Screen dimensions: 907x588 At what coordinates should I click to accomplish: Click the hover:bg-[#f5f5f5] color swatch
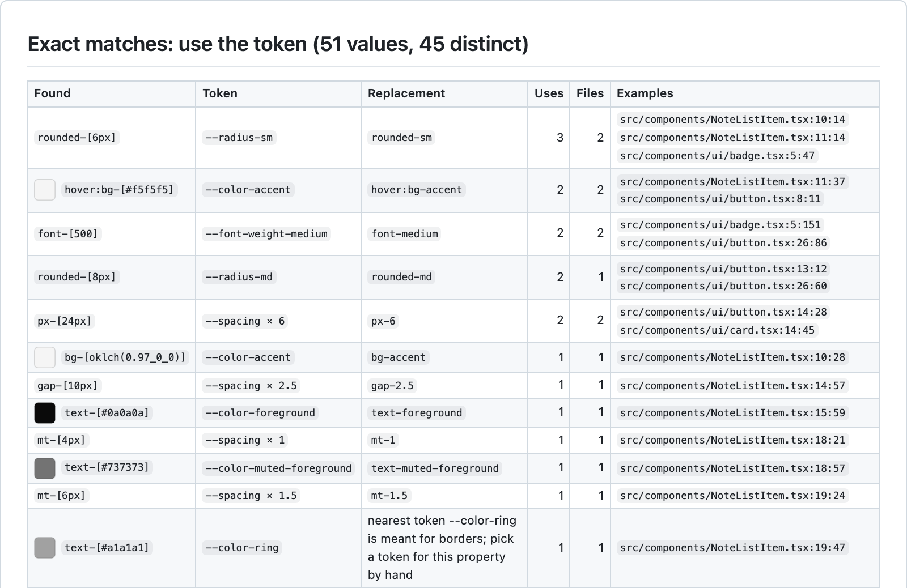45,190
